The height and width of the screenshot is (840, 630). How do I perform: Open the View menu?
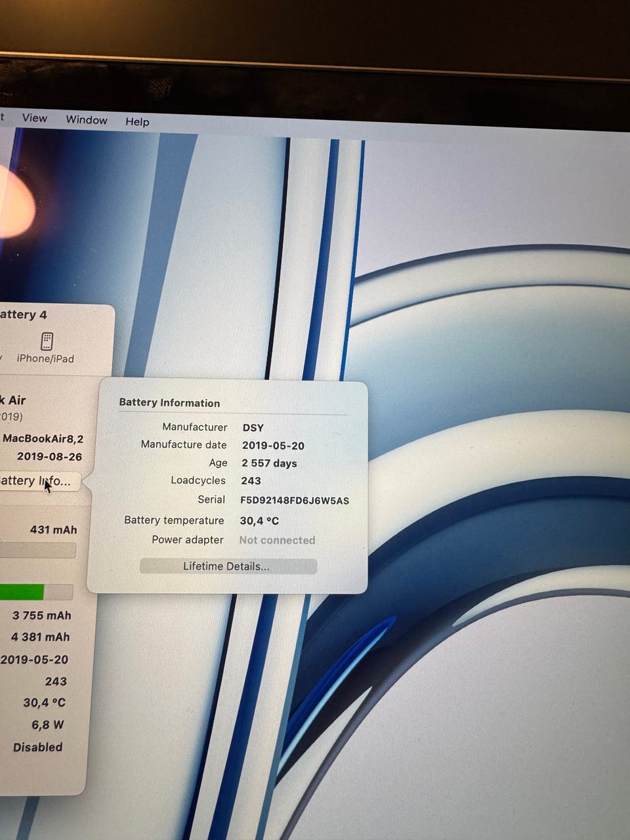34,118
